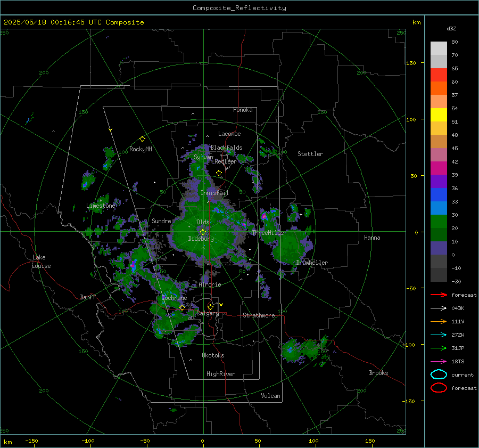The height and width of the screenshot is (448, 479).
Task: Pick the red swatch between 65 and 60 dBZ
Action: coord(439,75)
